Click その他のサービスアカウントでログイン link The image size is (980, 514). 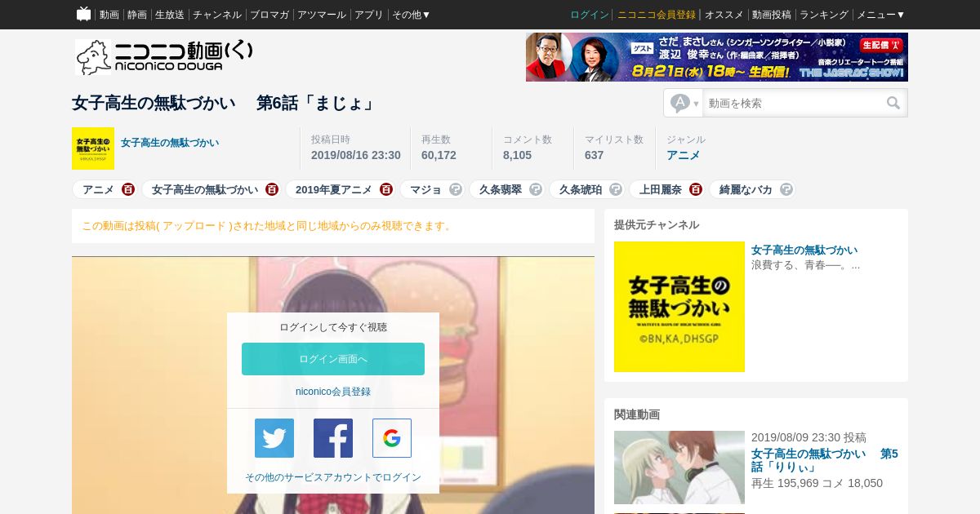coord(333,477)
